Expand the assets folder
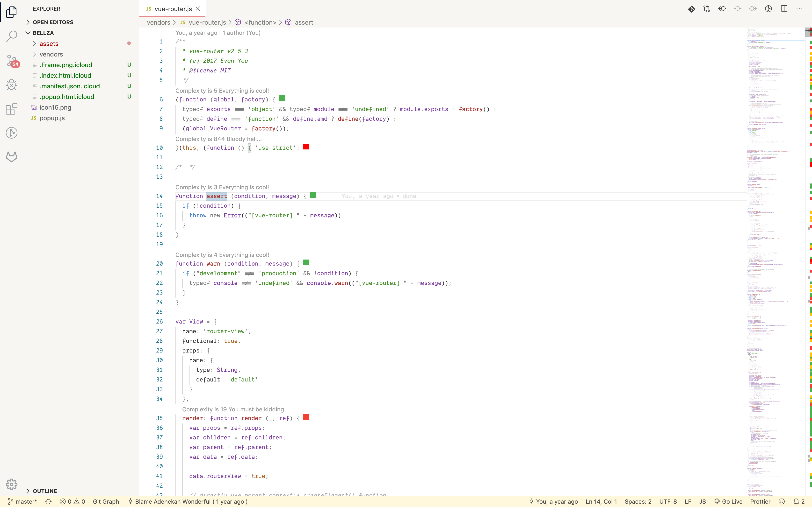Image resolution: width=812 pixels, height=507 pixels. coord(49,44)
